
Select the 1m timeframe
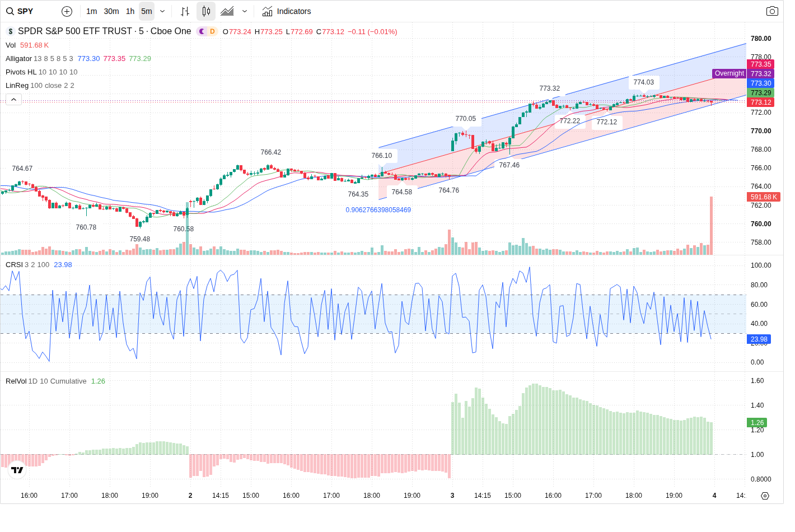pos(92,11)
